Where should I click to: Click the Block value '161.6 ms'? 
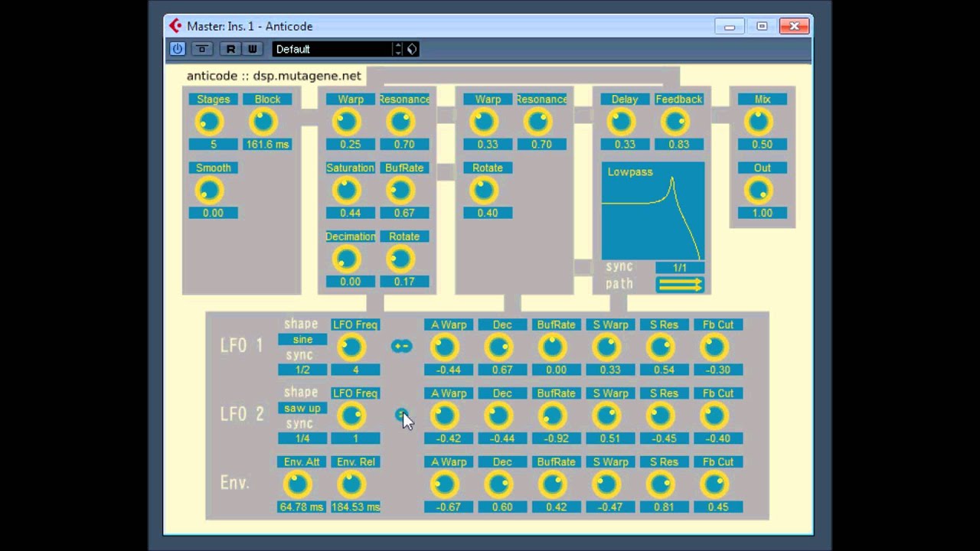tap(267, 145)
